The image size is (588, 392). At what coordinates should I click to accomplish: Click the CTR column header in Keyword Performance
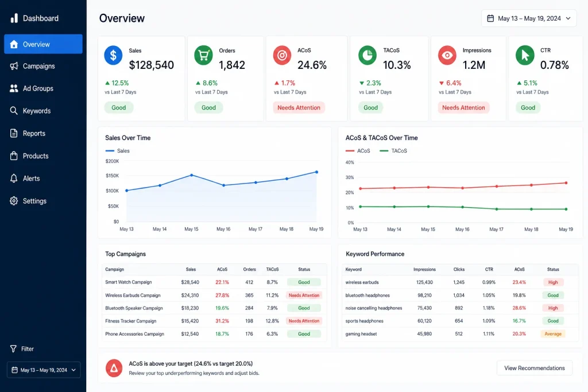coord(489,269)
